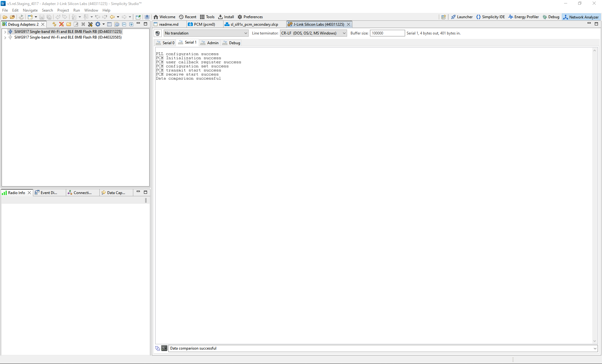Expand the first SiWG917 adapter (ID:440311225)
Screen dimensions: 602x364
pos(5,32)
